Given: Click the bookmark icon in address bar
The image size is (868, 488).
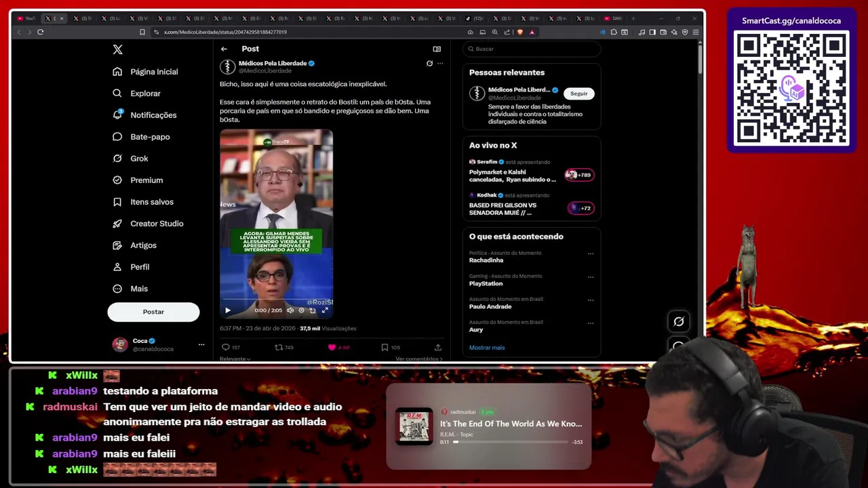Looking at the screenshot, I should click(x=142, y=32).
